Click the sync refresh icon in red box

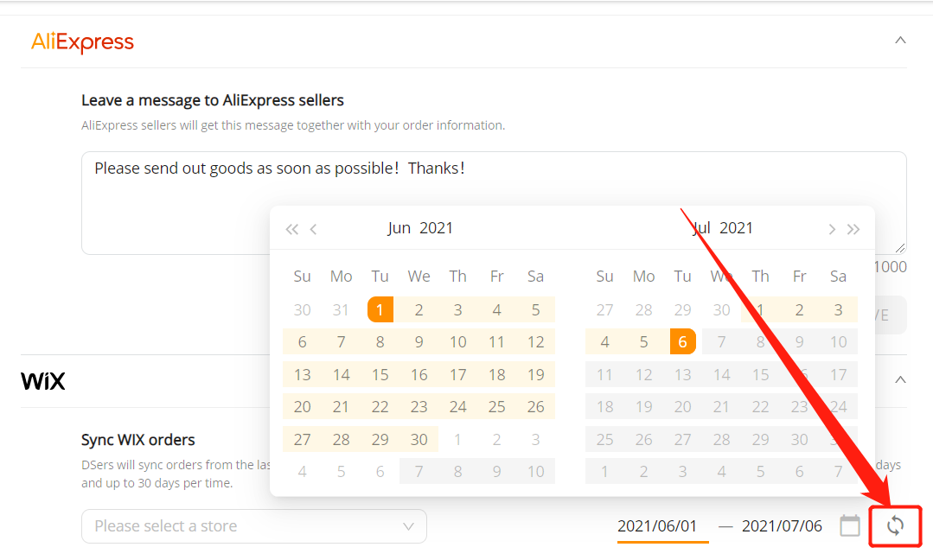click(x=895, y=525)
